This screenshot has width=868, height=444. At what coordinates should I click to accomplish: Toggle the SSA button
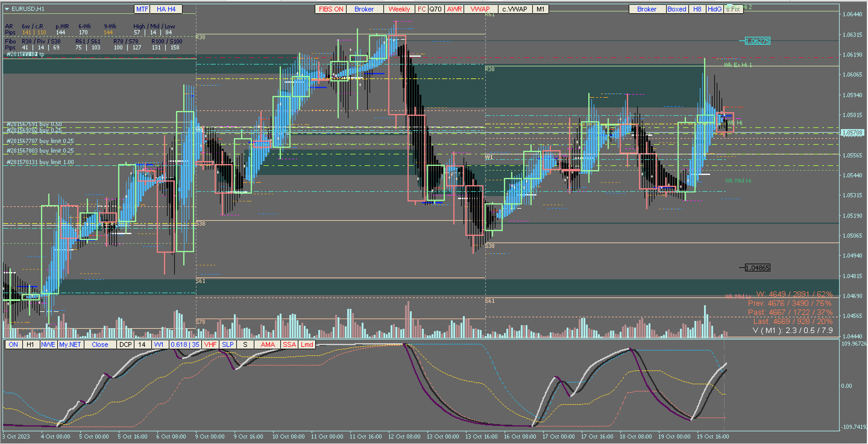(289, 344)
